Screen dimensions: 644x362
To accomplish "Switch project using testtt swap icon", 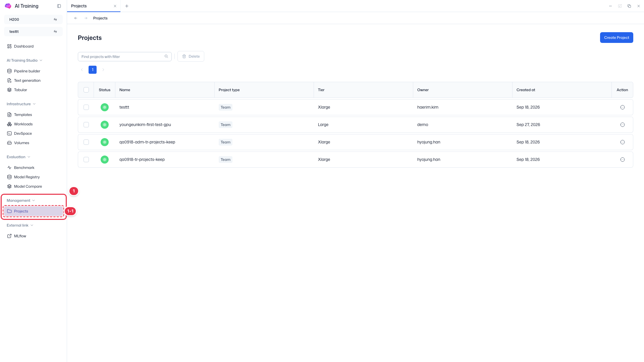I will (55, 32).
